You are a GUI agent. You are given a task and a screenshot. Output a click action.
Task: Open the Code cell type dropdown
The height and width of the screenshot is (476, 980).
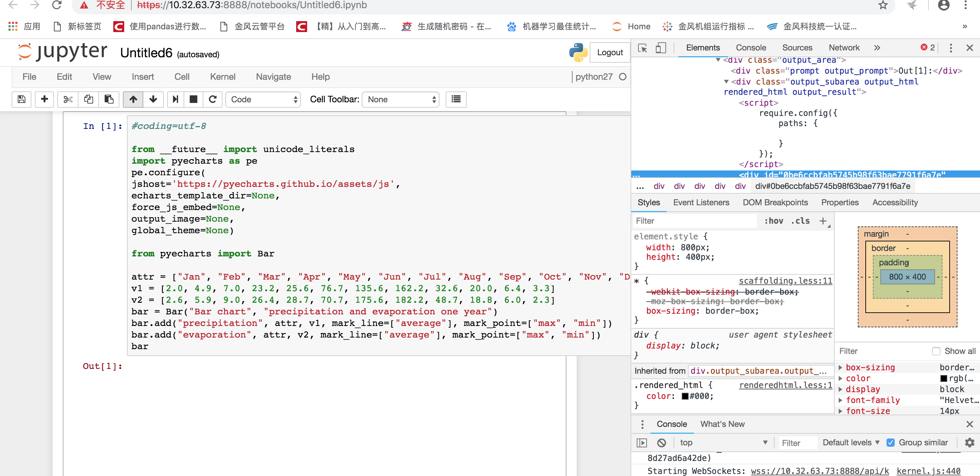(263, 99)
